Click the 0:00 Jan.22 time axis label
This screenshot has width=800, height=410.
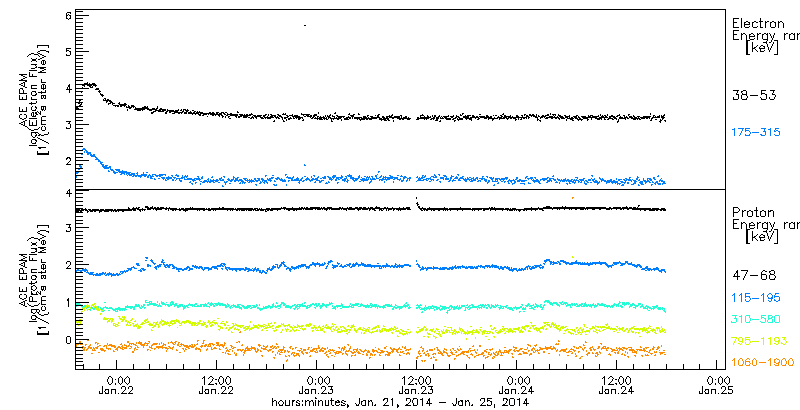[117, 386]
